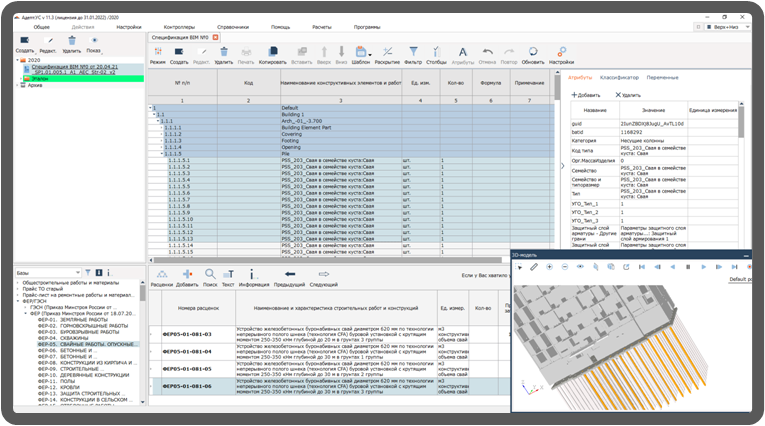Go to Следующий with the right arrow

click(323, 274)
